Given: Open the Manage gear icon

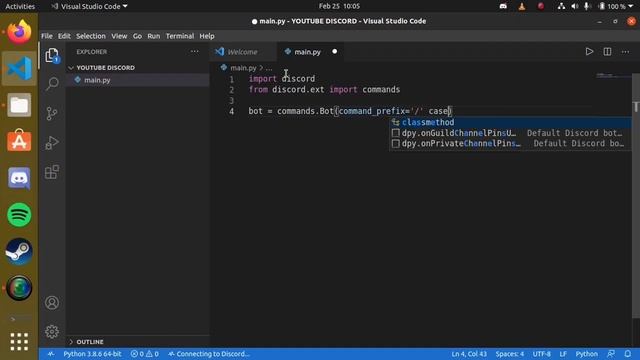Looking at the screenshot, I should (52, 331).
